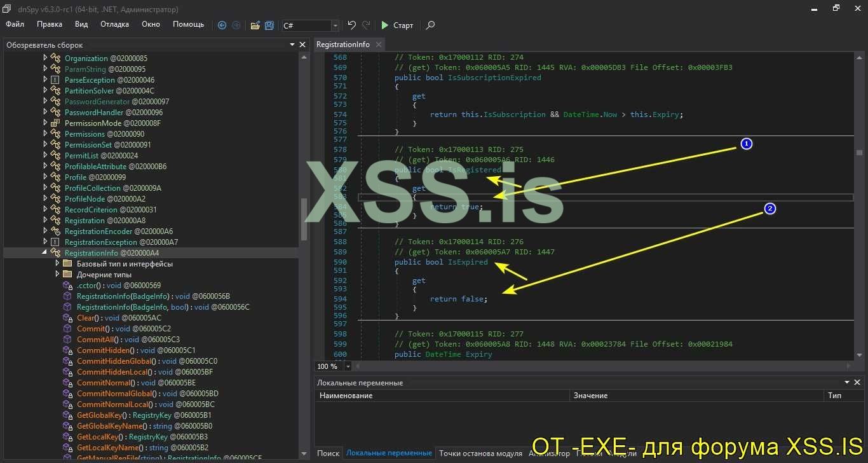Expand the RegistrationEncoder node
The width and height of the screenshot is (868, 463).
click(x=45, y=231)
